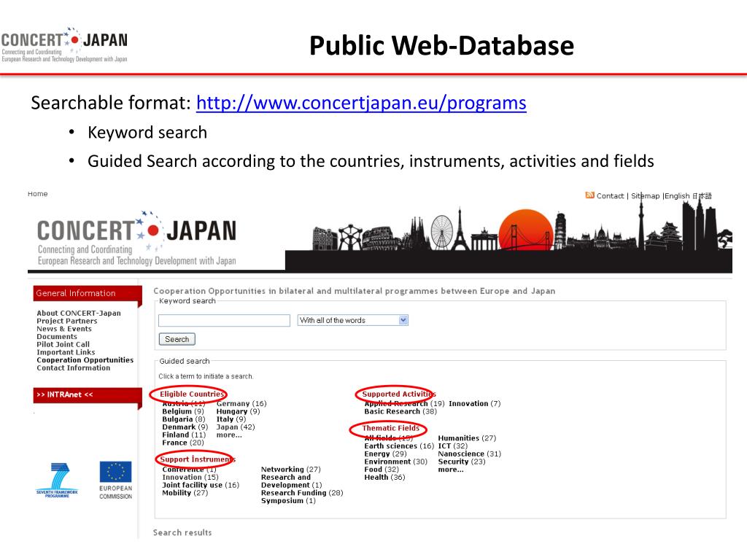Select Networking (27) support instrument

290,470
